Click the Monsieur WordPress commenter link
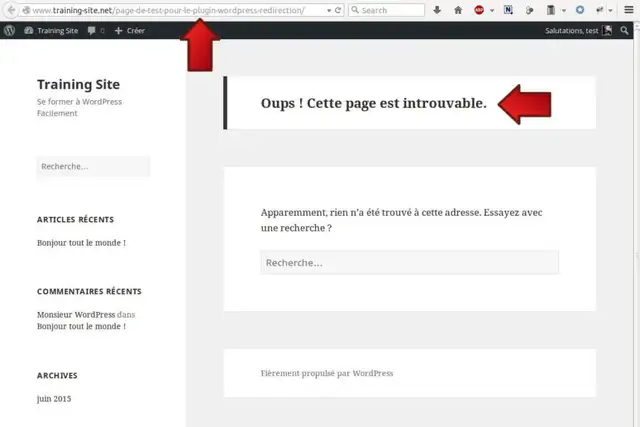This screenshot has height=427, width=640. coord(76,315)
